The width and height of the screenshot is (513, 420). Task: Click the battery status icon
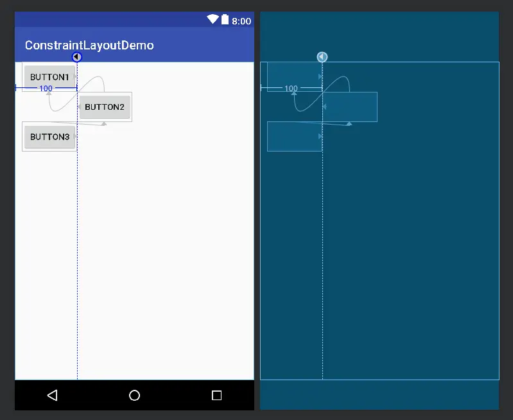click(225, 20)
